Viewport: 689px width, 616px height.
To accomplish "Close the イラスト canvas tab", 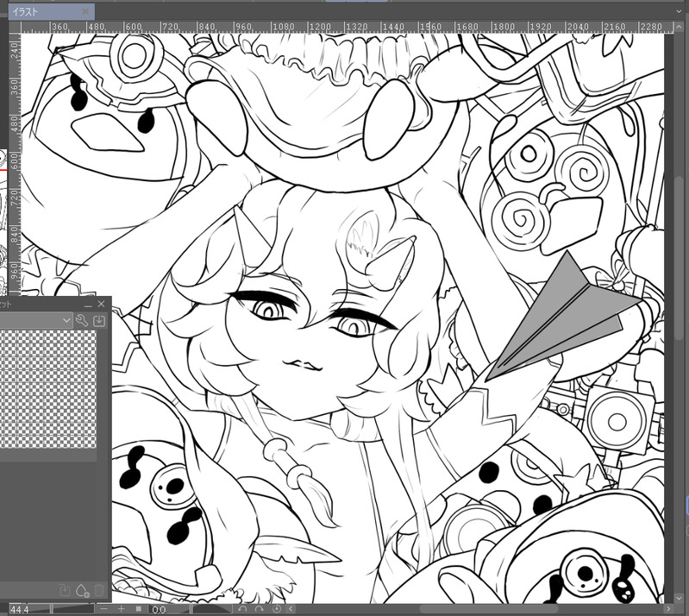I will coord(85,12).
